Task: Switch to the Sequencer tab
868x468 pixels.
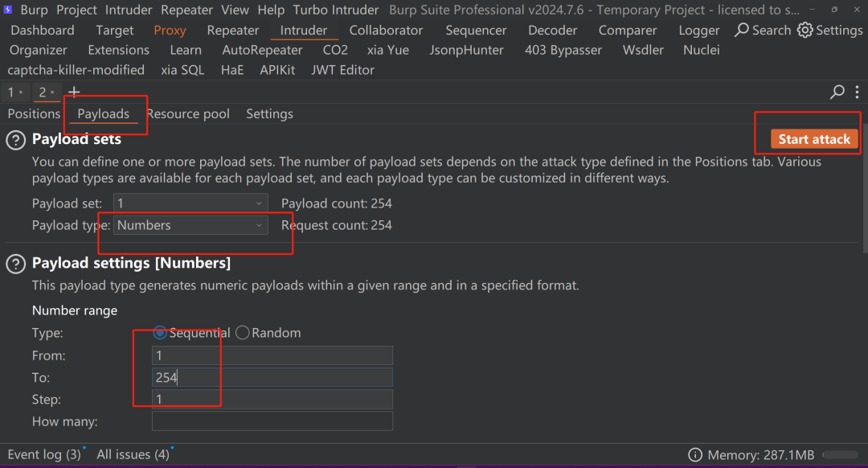Action: pyautogui.click(x=476, y=31)
